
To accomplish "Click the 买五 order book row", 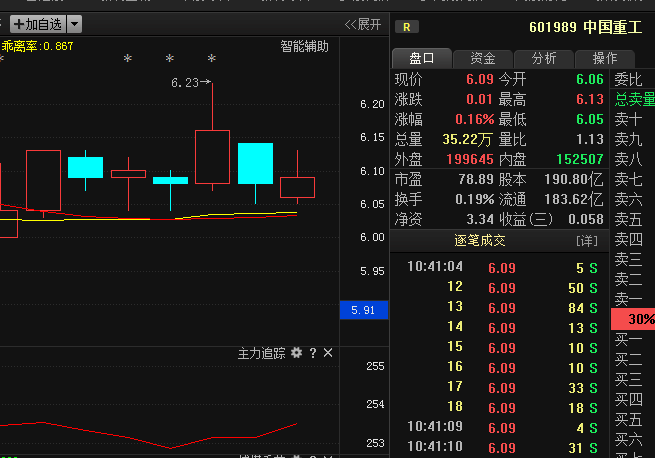I will coord(632,419).
